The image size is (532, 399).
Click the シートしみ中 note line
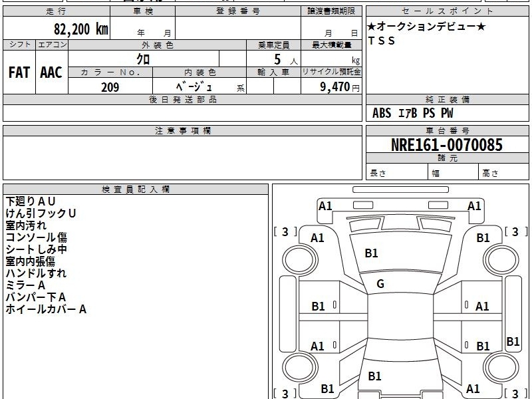(x=37, y=249)
